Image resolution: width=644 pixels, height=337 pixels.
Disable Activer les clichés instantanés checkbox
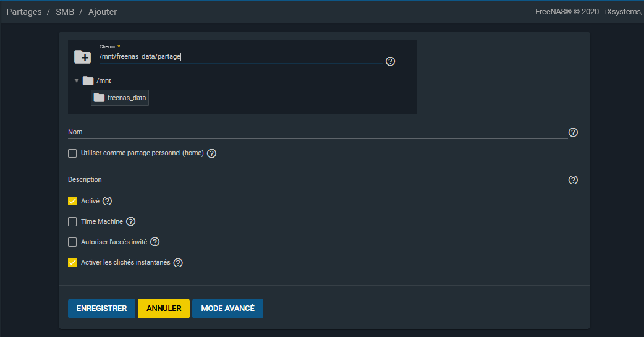tap(72, 262)
